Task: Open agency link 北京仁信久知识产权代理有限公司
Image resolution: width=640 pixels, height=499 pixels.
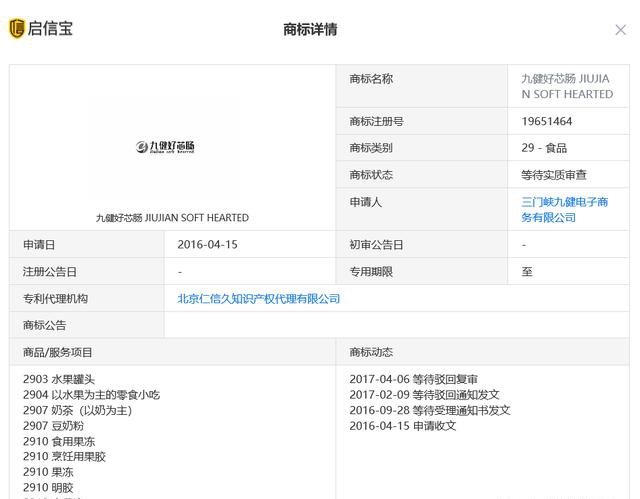Action: [x=258, y=298]
